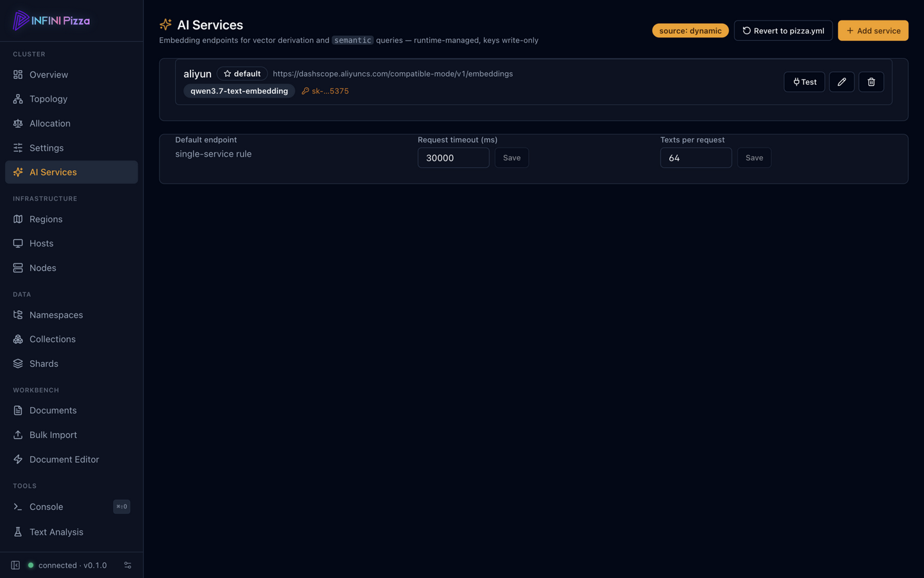Click single-service rule text
Image resolution: width=924 pixels, height=578 pixels.
click(x=214, y=154)
